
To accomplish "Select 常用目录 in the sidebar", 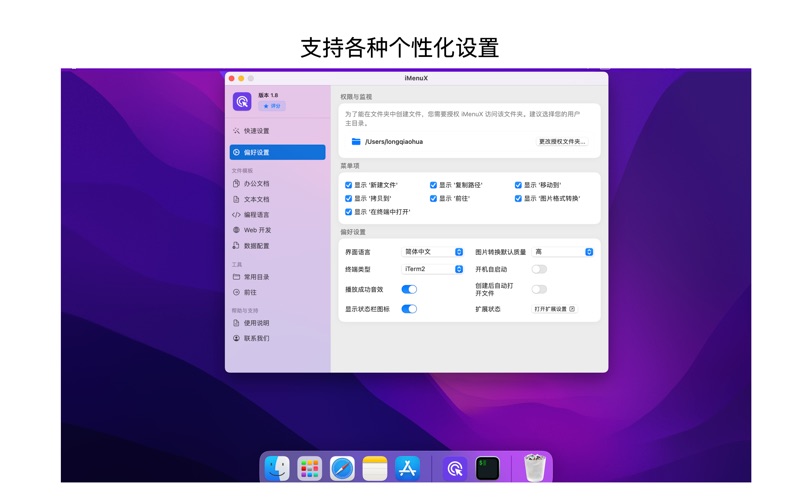I will point(256,277).
